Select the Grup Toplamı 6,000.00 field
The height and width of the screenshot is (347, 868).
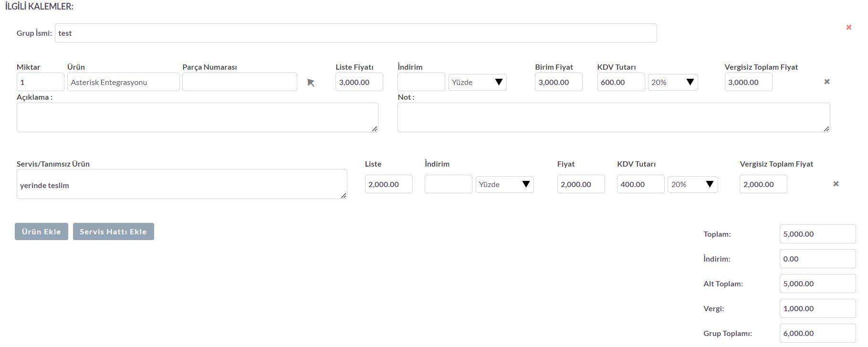(x=818, y=333)
